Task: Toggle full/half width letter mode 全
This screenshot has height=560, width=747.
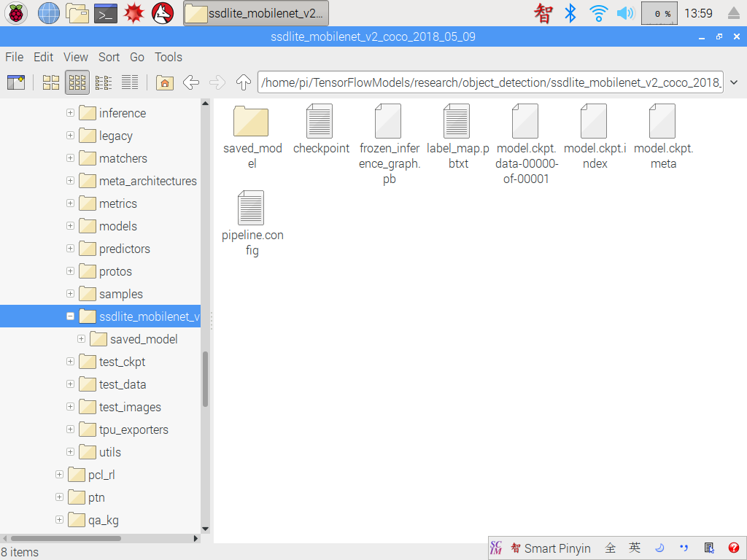Action: tap(611, 548)
